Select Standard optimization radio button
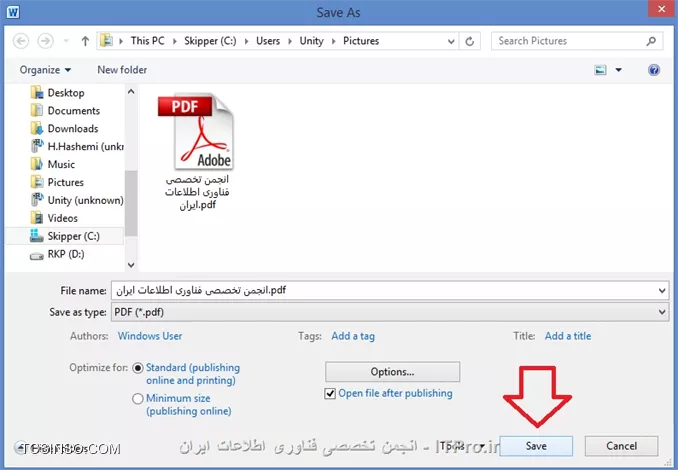Screen dimensions: 678x470 (x=138, y=368)
